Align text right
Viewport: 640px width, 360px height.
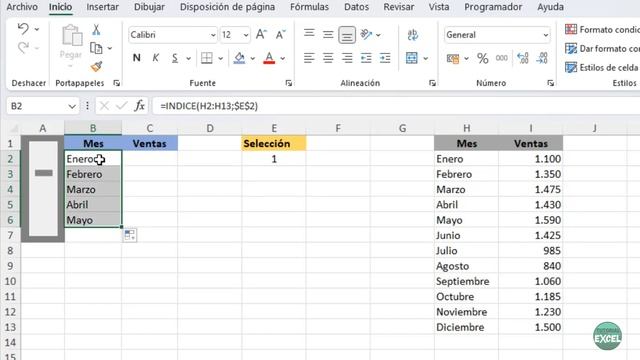point(347,58)
